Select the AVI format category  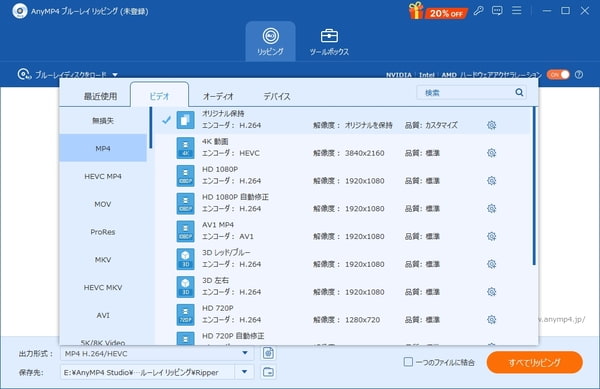tap(103, 316)
